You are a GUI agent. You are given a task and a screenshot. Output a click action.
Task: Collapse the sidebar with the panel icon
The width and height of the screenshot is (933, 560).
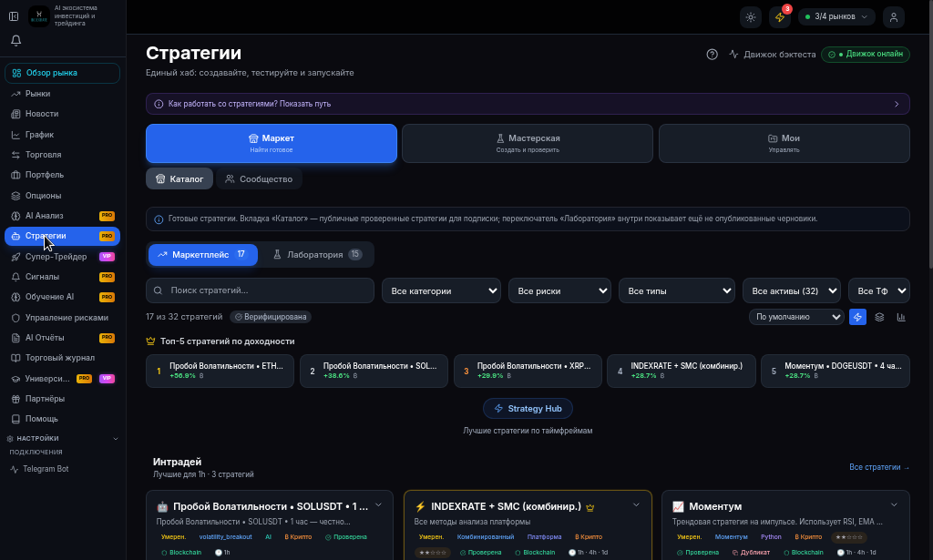tap(14, 16)
